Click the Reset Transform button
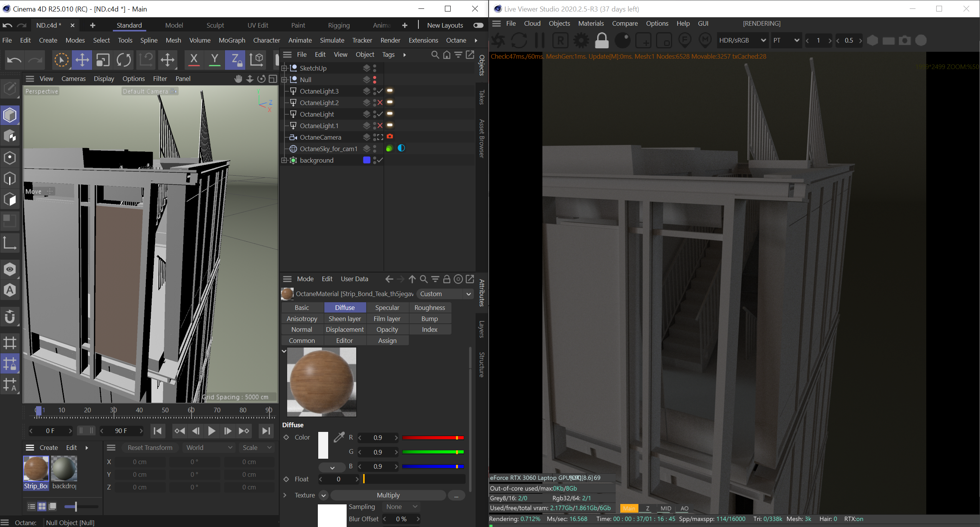Viewport: 980px width, 527px height. tap(150, 448)
